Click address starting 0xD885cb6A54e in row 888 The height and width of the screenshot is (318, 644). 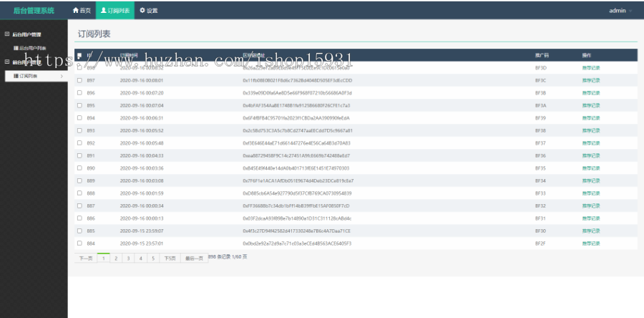[x=297, y=193]
